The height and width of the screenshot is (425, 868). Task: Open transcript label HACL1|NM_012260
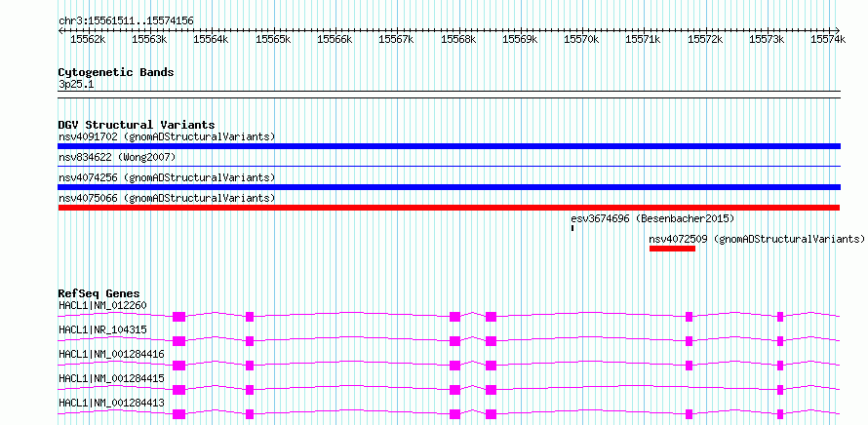(x=102, y=305)
